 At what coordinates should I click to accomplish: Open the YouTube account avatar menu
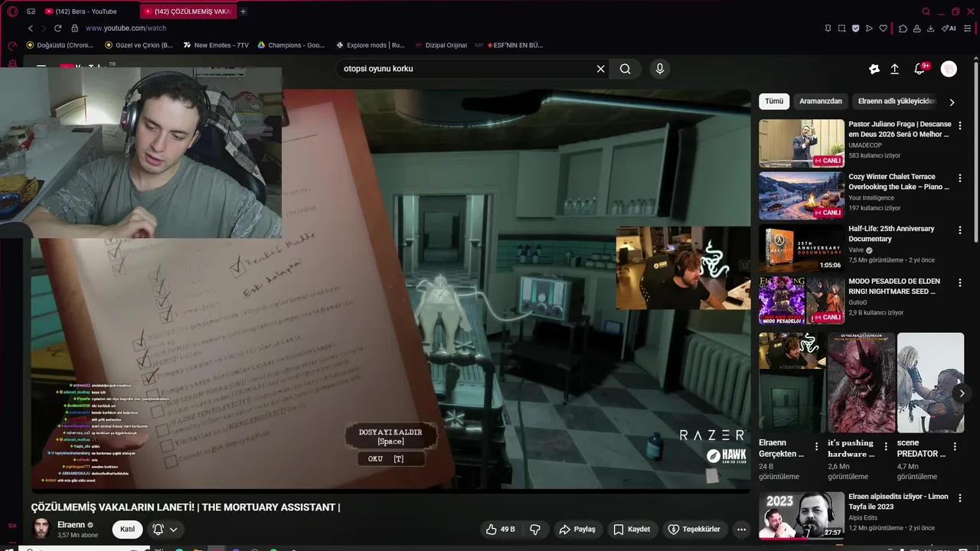[949, 69]
